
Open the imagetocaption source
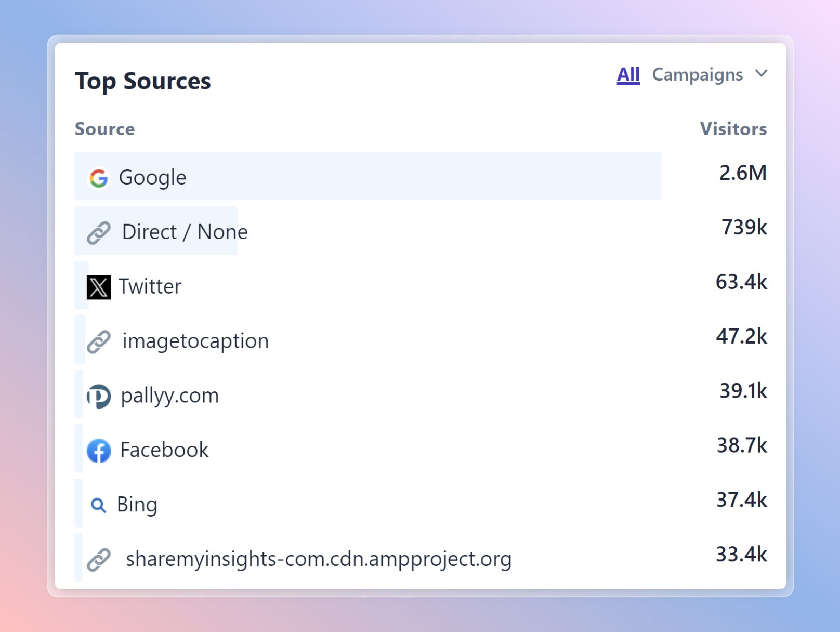[195, 341]
